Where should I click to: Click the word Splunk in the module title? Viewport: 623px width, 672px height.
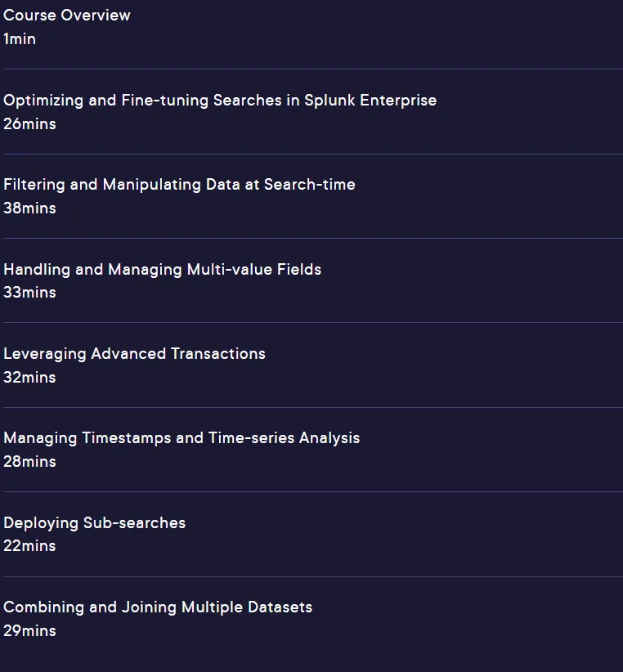pos(330,101)
